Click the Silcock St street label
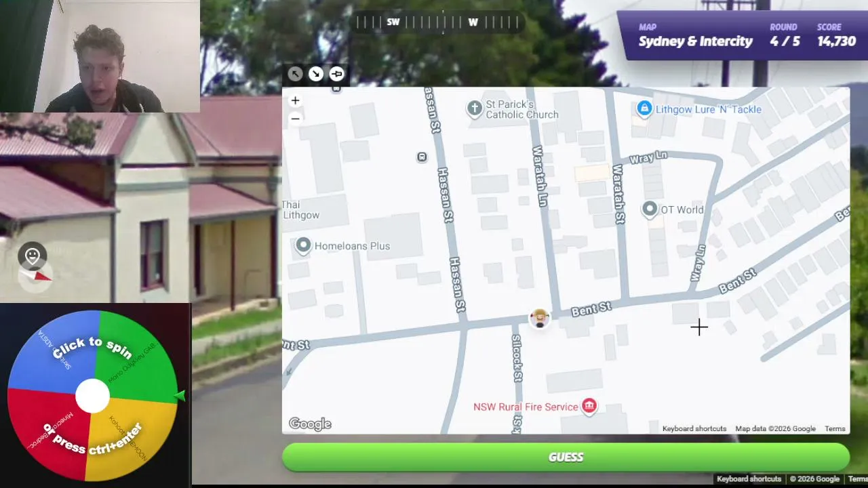 click(x=517, y=357)
